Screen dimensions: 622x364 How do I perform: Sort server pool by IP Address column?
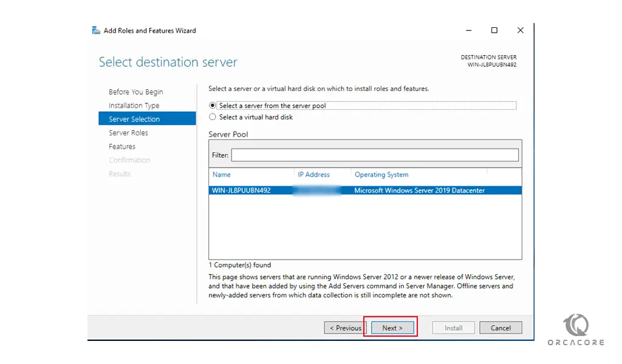pos(313,175)
